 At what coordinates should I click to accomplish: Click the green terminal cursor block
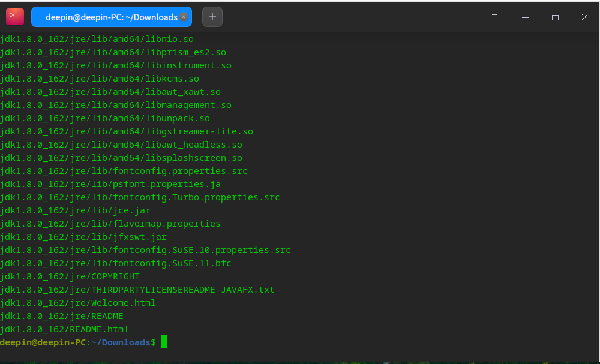point(163,342)
